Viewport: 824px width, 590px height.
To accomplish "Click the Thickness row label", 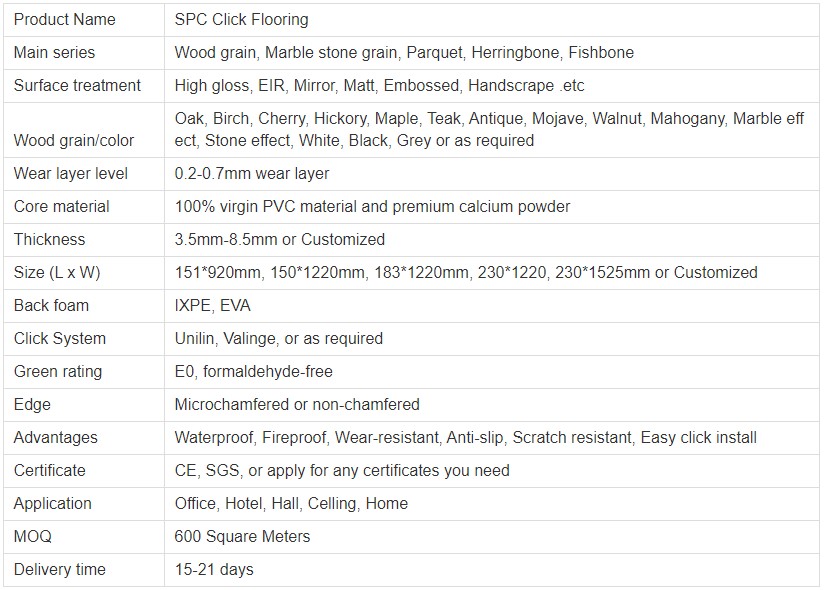I will [49, 240].
